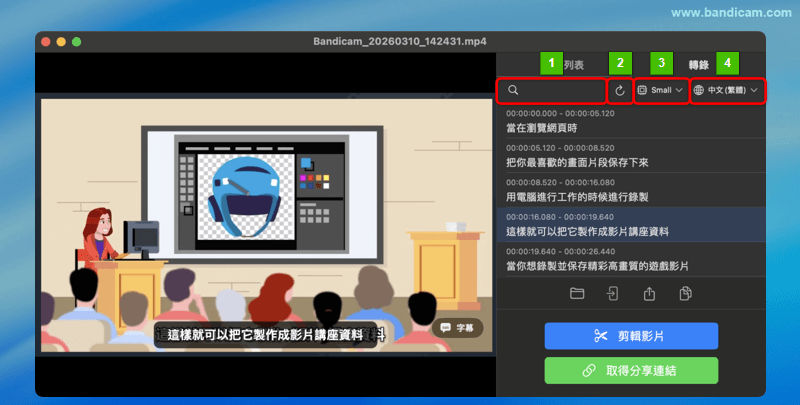The height and width of the screenshot is (405, 800).
Task: Select transcript line 用電腦進行工作的時候進行錄製
Action: tap(631, 190)
